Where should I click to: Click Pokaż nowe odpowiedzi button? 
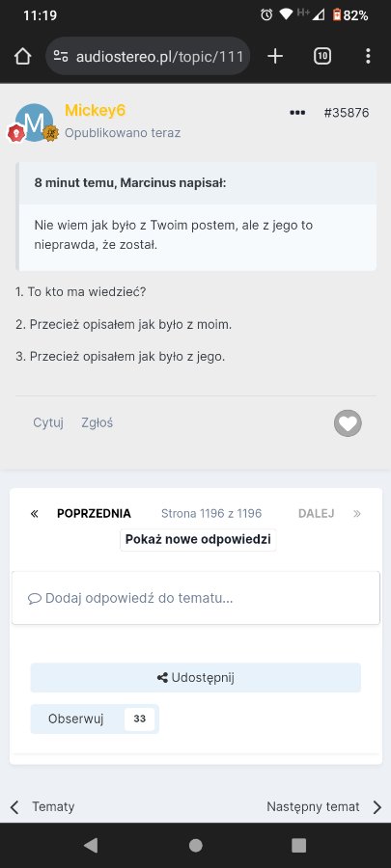coord(198,540)
